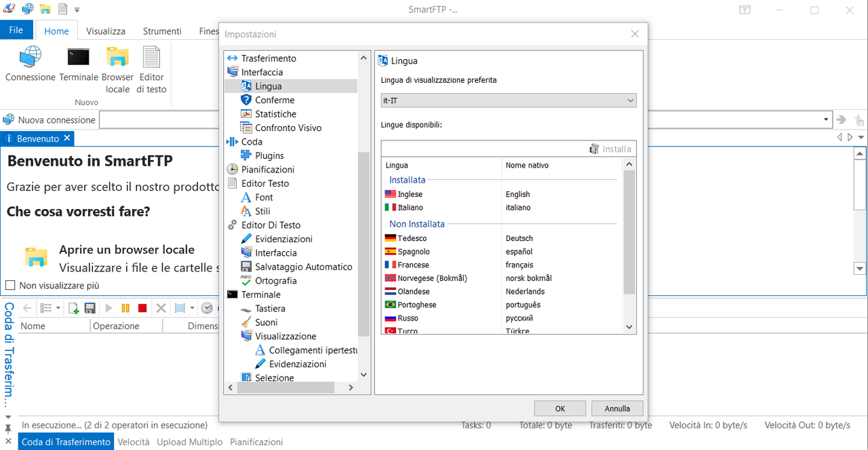The image size is (868, 450).
Task: Click Annulla to cancel settings
Action: (x=617, y=409)
